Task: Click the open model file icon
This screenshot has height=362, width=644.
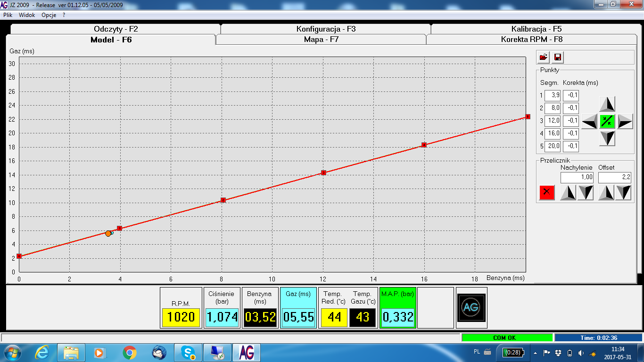Action: tap(544, 58)
